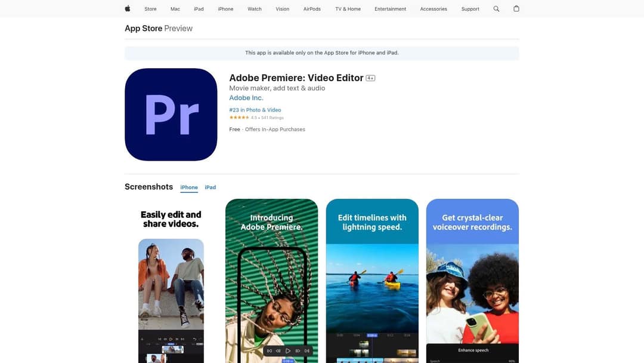Open the AirPods menu

tap(312, 8)
